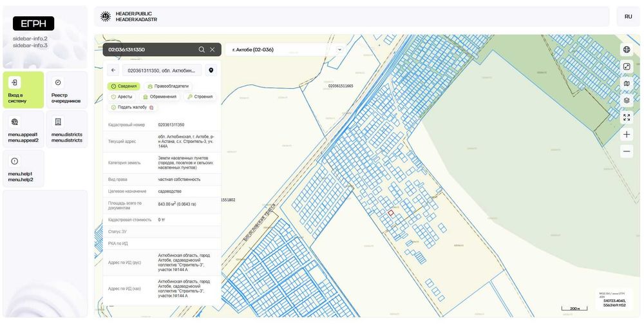
Task: Click the appeal tile icon
Action: [x=14, y=122]
